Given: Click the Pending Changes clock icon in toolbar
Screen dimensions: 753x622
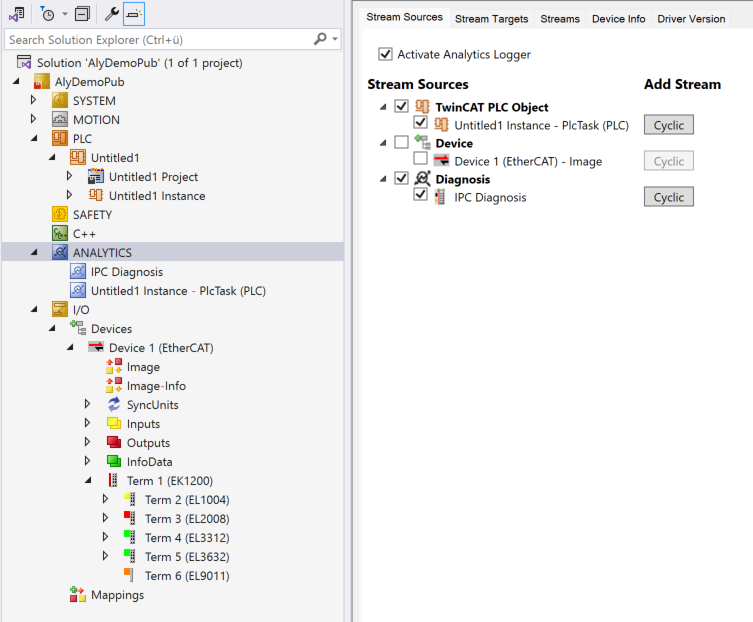Looking at the screenshot, I should [x=47, y=14].
